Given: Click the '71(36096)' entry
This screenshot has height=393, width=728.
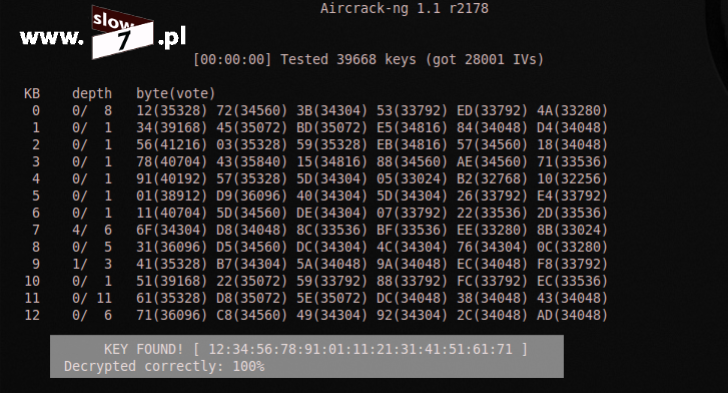Looking at the screenshot, I should coord(172,315).
